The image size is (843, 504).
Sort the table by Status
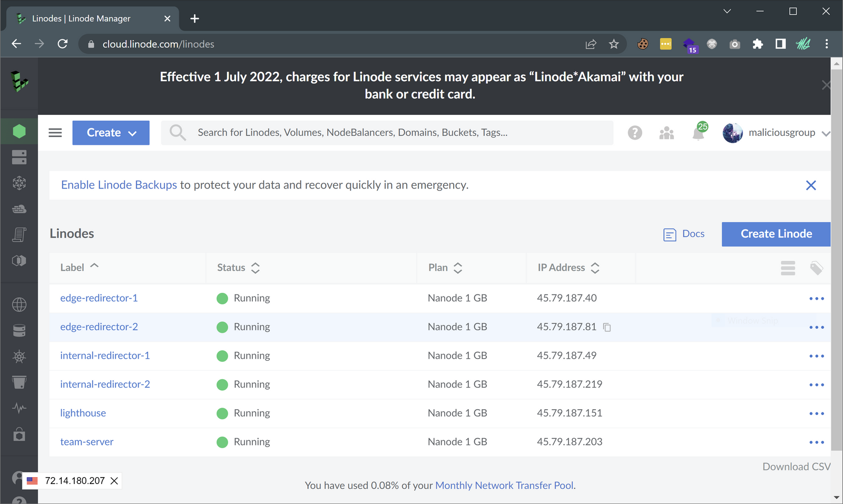[x=239, y=268]
